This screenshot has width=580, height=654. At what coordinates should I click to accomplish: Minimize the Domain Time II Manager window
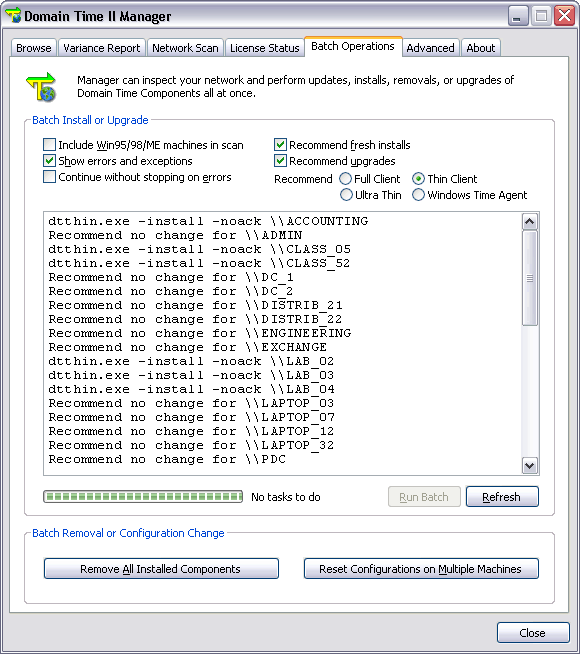[x=517, y=16]
